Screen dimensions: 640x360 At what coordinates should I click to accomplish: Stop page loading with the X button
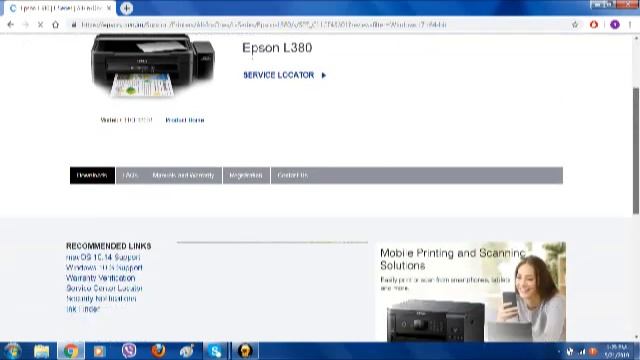[40, 25]
